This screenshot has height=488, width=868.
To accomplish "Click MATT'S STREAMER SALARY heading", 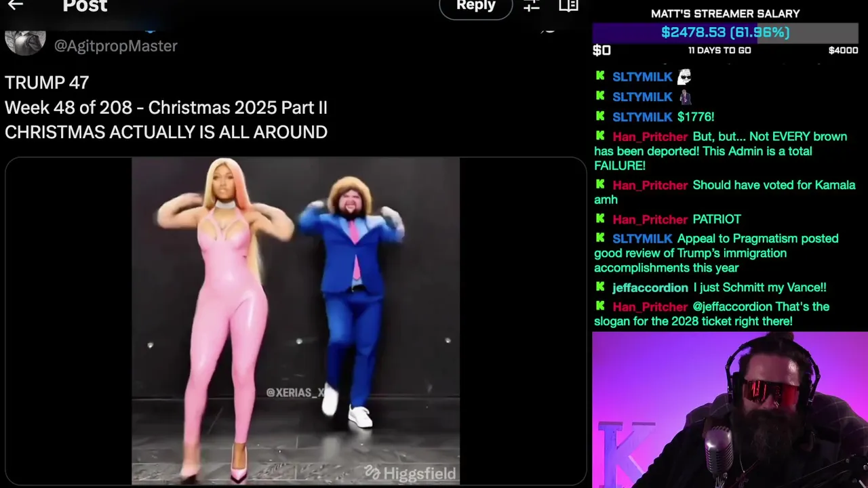I will click(x=725, y=14).
